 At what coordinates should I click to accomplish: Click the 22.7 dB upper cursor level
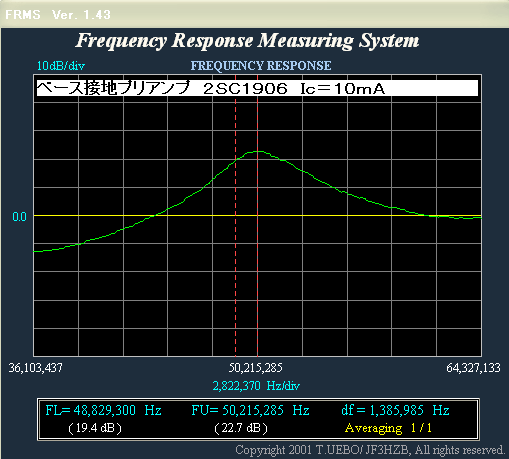pyautogui.click(x=241, y=428)
